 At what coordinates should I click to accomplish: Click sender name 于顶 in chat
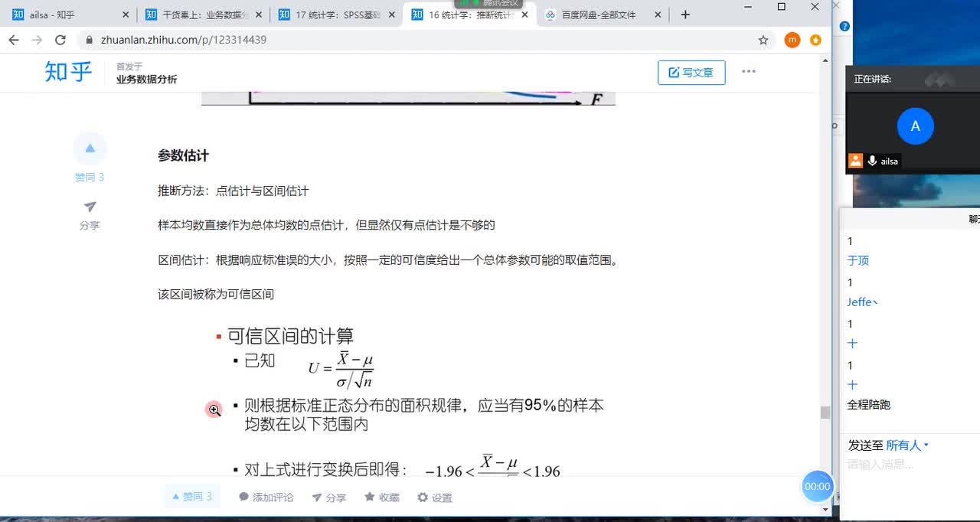tap(858, 260)
